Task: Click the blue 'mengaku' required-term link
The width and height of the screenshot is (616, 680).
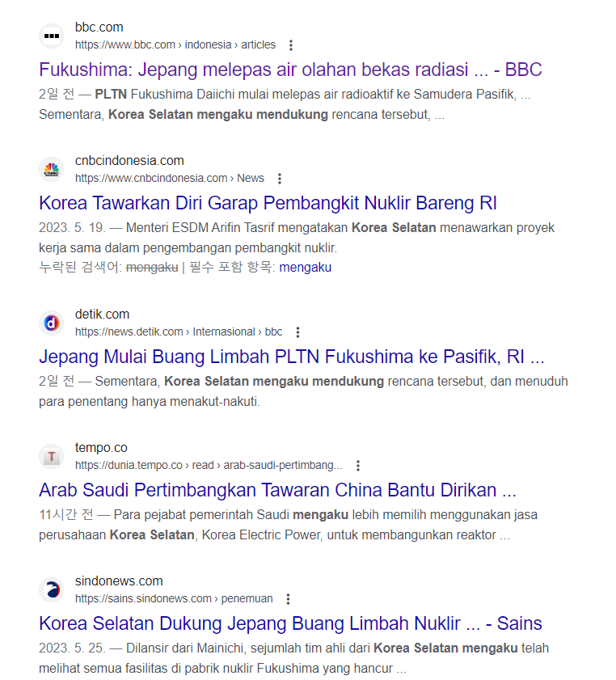Action: click(306, 268)
